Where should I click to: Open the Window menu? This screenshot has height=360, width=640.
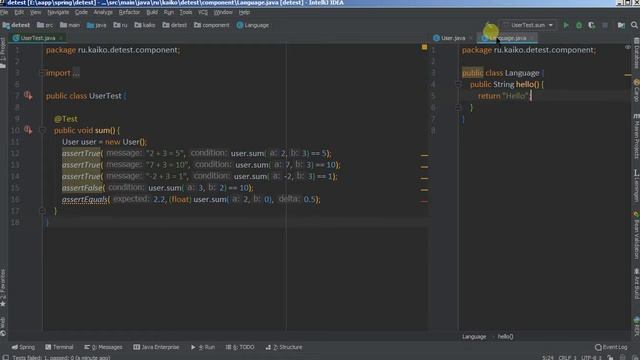click(x=223, y=12)
